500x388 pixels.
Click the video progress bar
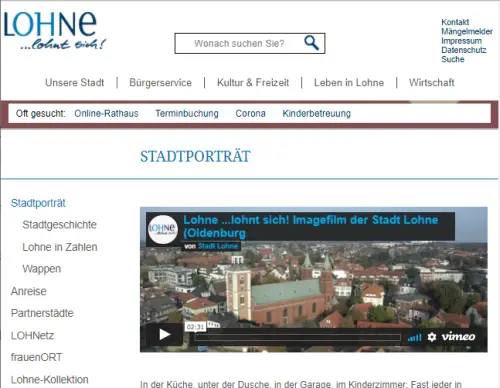pos(297,338)
